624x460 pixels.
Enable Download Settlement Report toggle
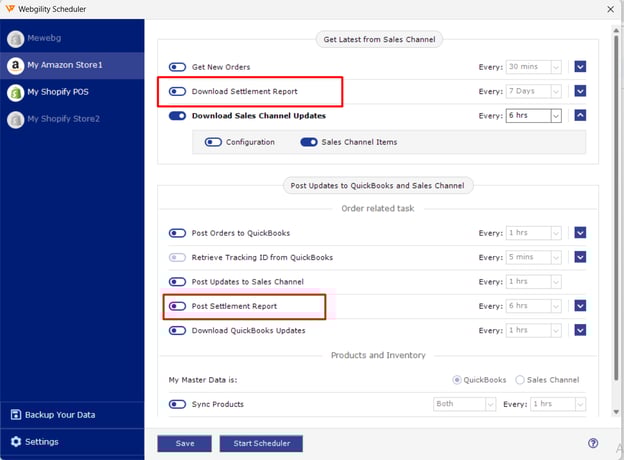[177, 92]
